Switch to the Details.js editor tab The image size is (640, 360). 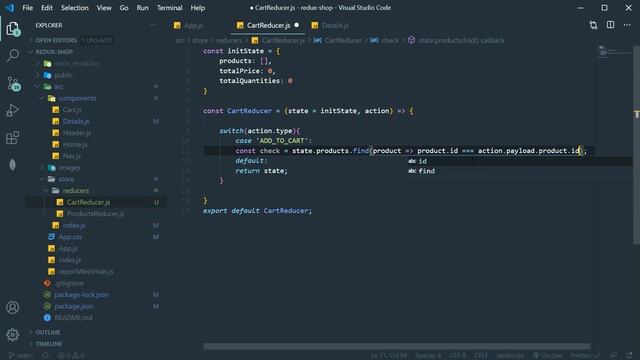pyautogui.click(x=335, y=25)
